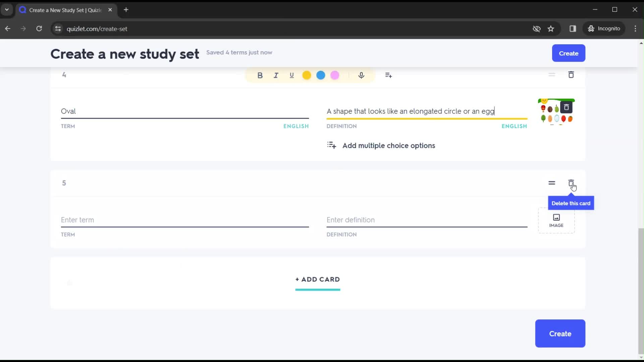Open ENGLISH language dropdown for term
This screenshot has height=362, width=644.
[297, 126]
